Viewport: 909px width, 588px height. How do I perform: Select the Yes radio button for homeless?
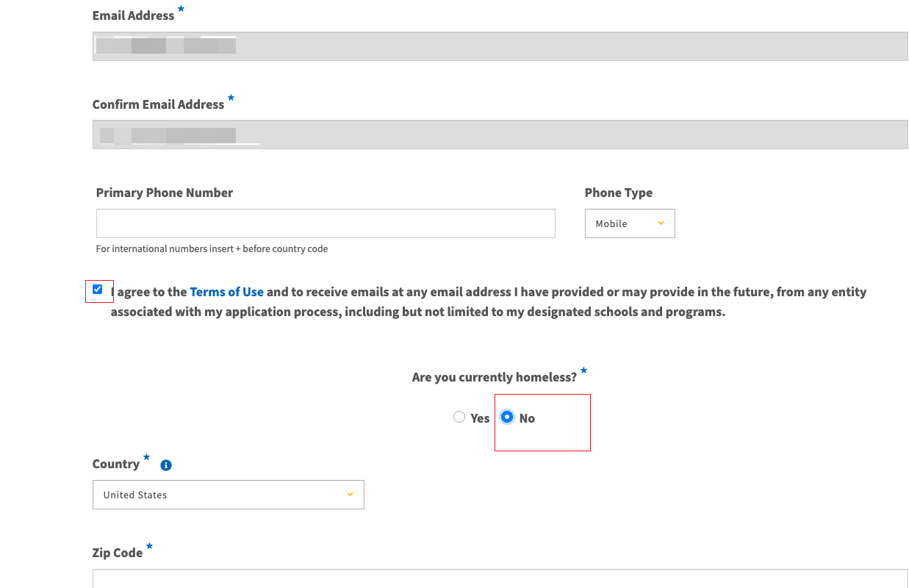pos(459,417)
